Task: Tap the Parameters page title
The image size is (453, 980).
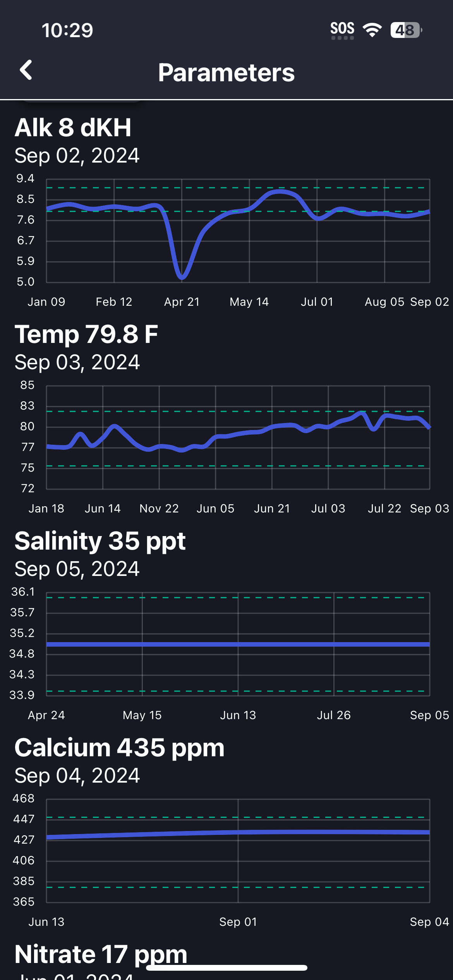Action: [x=226, y=73]
